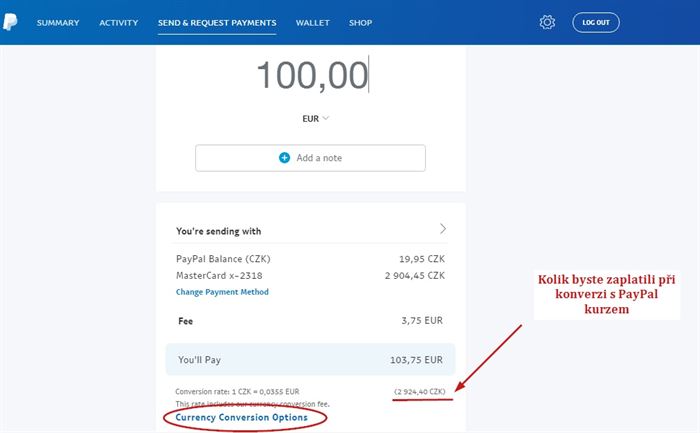
Task: Click Change Payment Method link
Action: [222, 292]
